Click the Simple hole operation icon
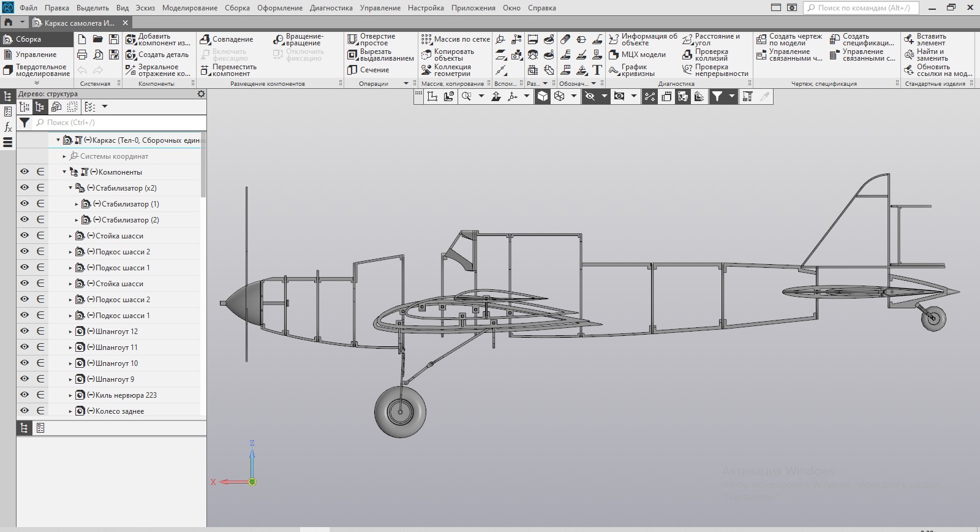Image resolution: width=980 pixels, height=532 pixels. [x=352, y=39]
